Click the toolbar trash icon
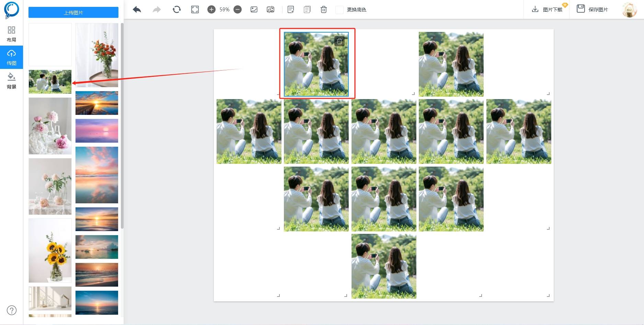Image resolution: width=644 pixels, height=325 pixels. (x=323, y=10)
